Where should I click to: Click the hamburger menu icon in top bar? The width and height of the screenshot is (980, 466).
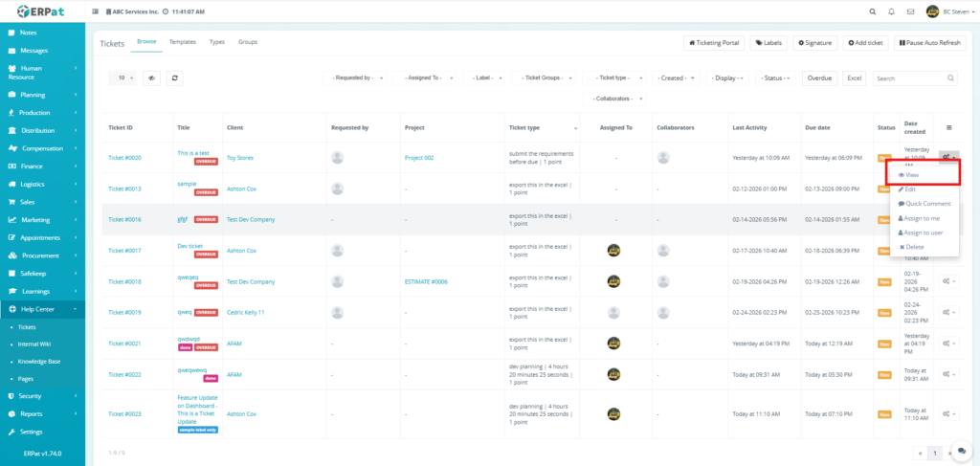(x=95, y=11)
